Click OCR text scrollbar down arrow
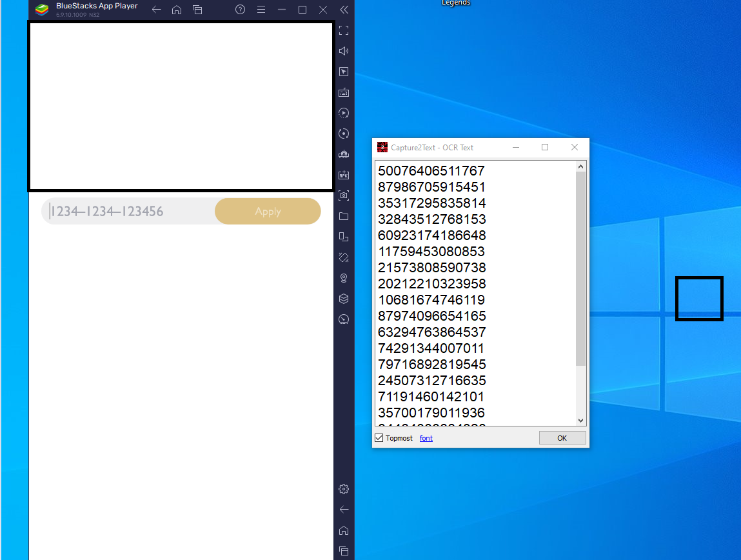Screen dimensions: 741x560 pyautogui.click(x=581, y=420)
